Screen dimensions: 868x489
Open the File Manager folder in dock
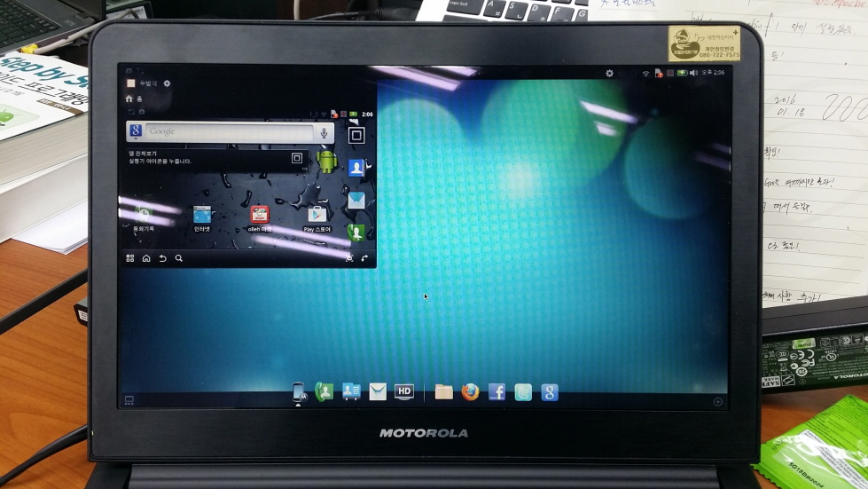pos(443,392)
